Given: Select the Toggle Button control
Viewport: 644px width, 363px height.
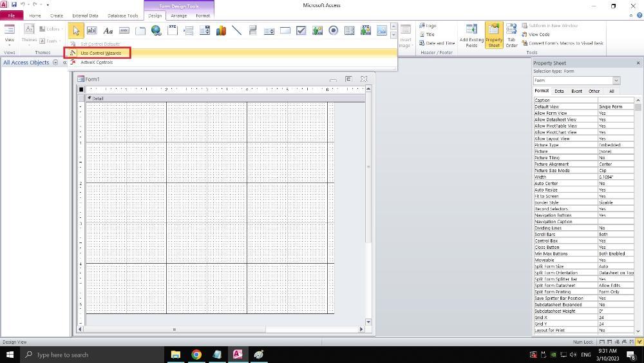Looking at the screenshot, I should pyautogui.click(x=253, y=30).
